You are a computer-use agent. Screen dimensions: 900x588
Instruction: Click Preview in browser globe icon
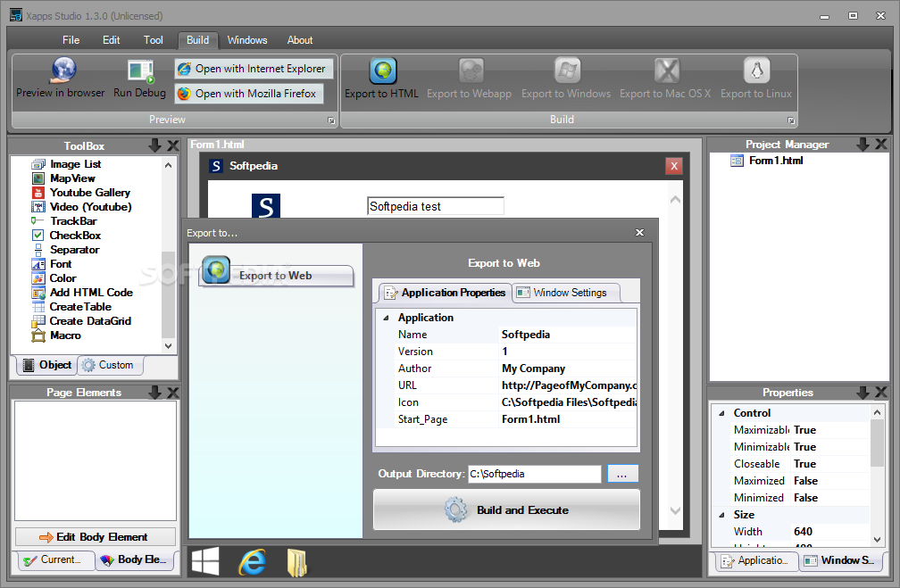[x=63, y=70]
